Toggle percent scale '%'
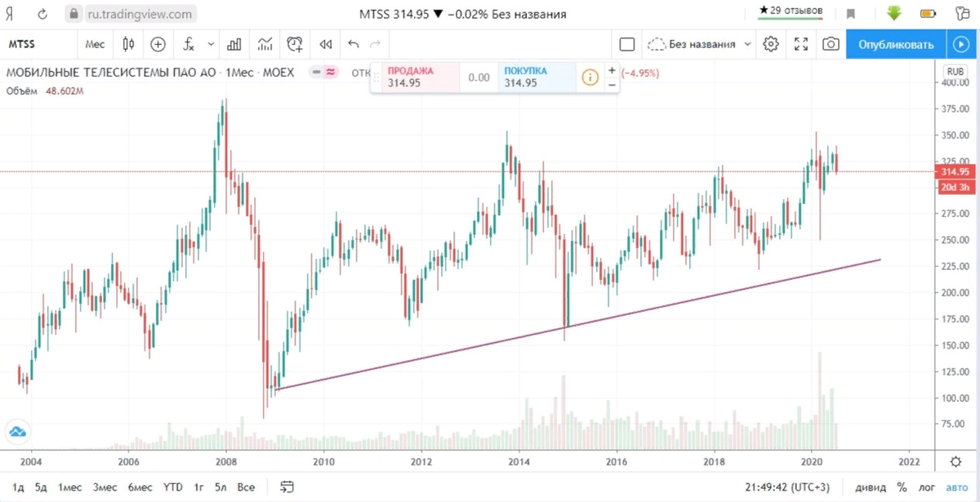 (x=902, y=487)
